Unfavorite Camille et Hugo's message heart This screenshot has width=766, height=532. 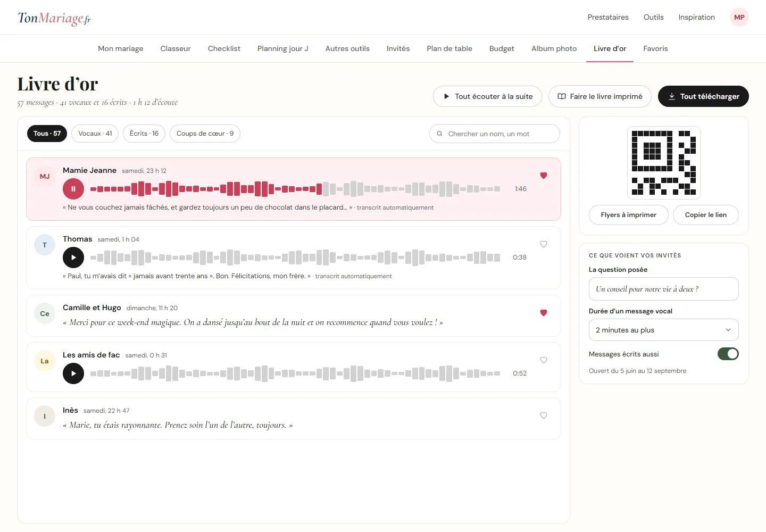click(544, 313)
